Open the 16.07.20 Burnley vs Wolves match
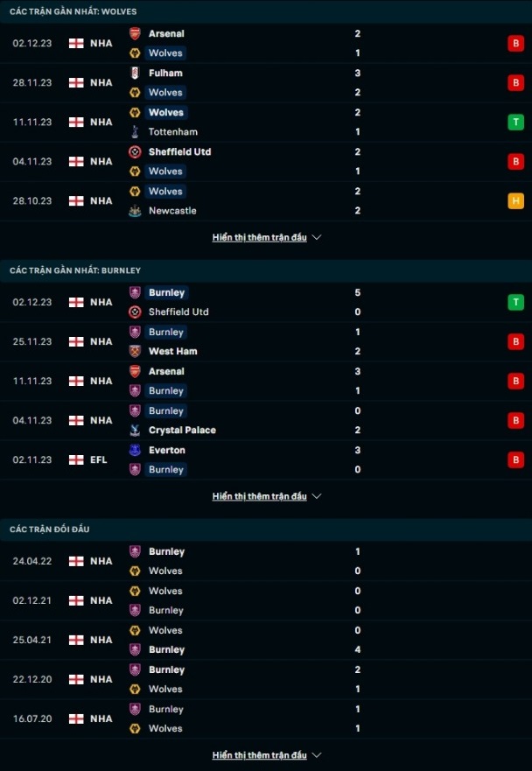532x771 pixels. point(266,718)
